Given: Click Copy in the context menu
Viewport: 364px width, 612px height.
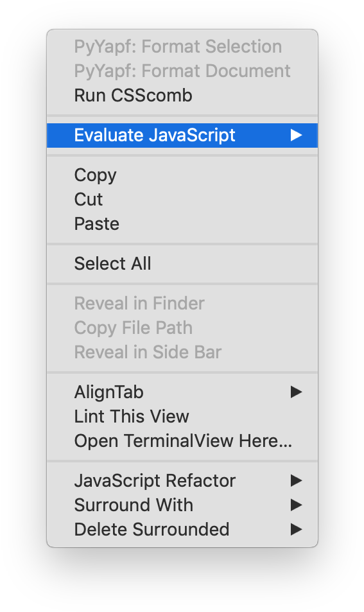Looking at the screenshot, I should 182,175.
